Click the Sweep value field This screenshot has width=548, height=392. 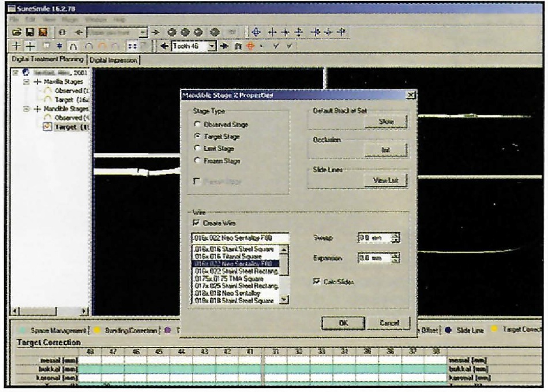(x=374, y=238)
